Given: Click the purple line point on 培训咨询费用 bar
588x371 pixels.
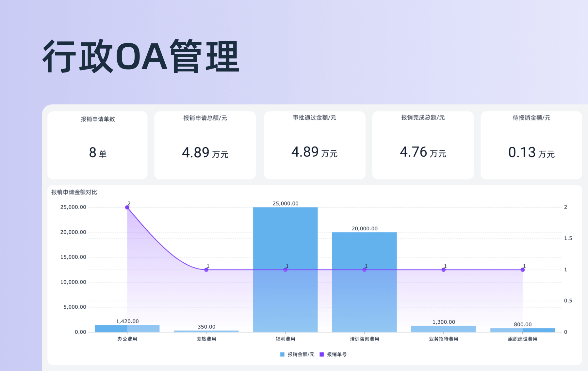Looking at the screenshot, I should tap(364, 270).
